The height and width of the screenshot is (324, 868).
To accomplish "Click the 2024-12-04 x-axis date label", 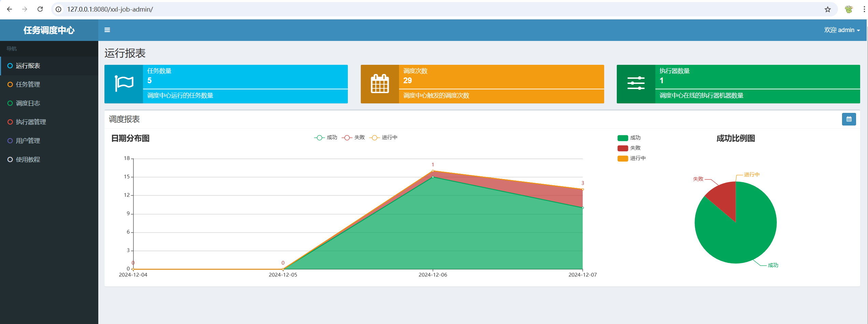I will tap(133, 275).
